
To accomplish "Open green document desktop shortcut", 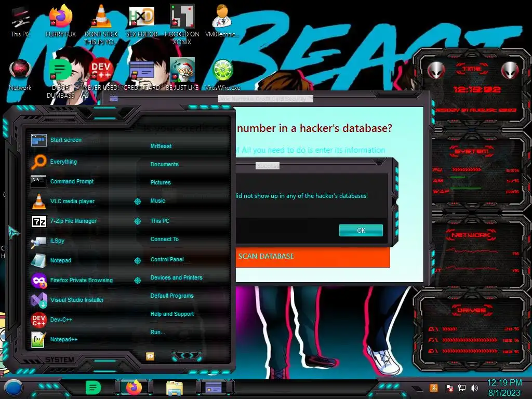I will (x=60, y=79).
